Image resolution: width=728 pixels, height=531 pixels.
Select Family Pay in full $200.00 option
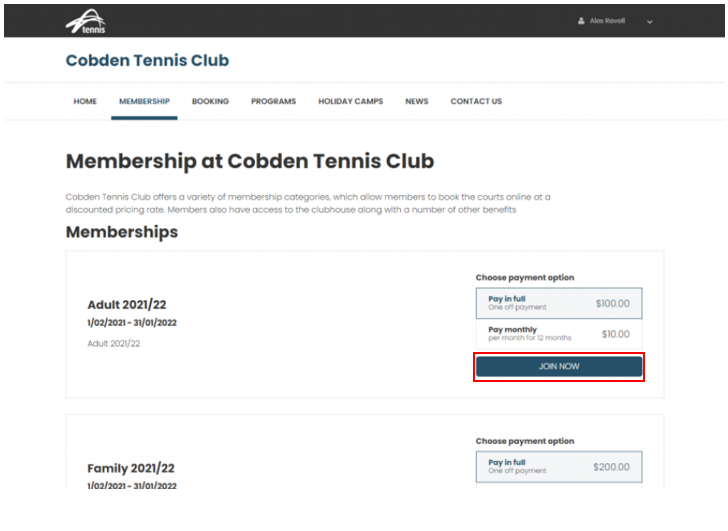coord(559,466)
